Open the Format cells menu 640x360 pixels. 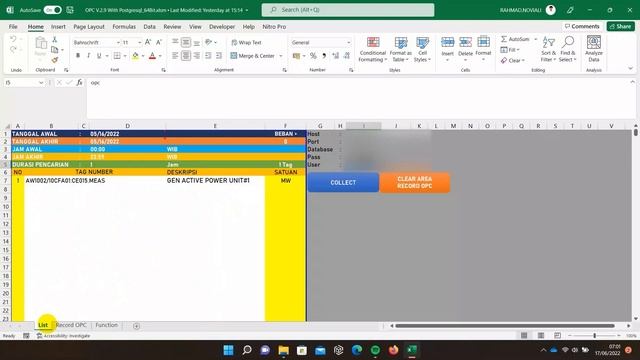[x=483, y=49]
